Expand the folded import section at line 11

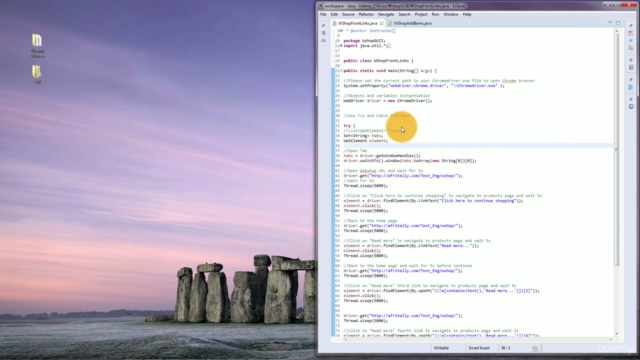[x=341, y=46]
